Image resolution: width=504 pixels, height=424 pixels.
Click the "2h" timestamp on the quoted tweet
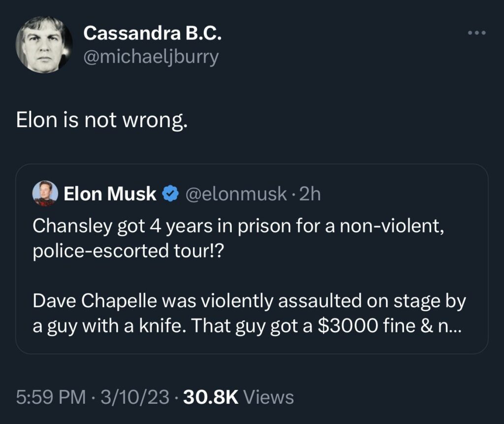[x=310, y=194]
